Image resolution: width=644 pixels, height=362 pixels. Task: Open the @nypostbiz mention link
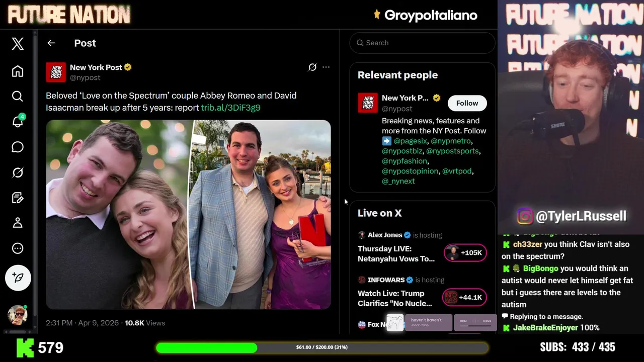pyautogui.click(x=402, y=151)
